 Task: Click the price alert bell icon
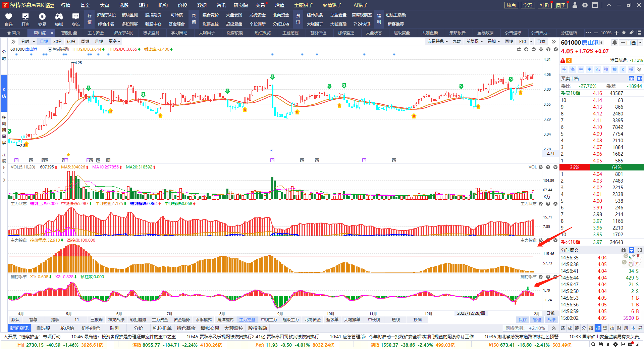click(x=614, y=43)
